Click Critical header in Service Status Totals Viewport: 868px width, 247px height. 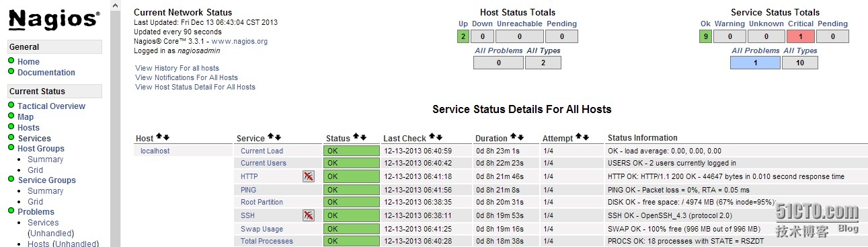coord(801,24)
